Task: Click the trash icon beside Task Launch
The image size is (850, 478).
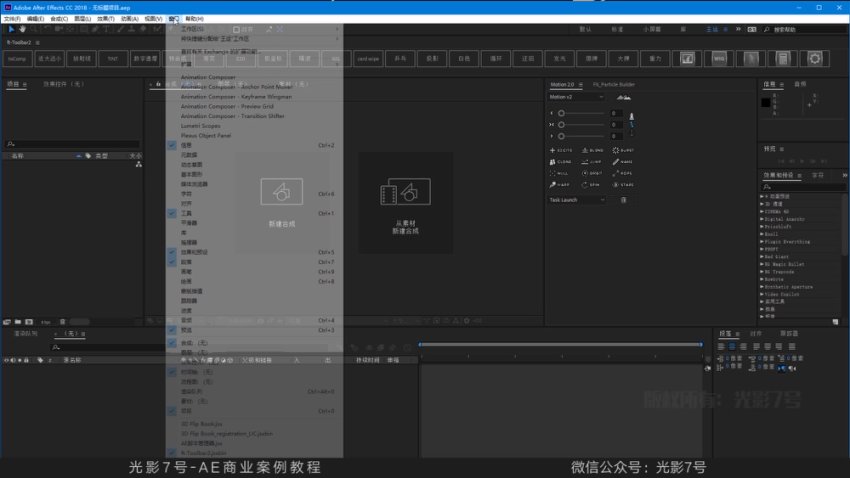Action: [623, 200]
